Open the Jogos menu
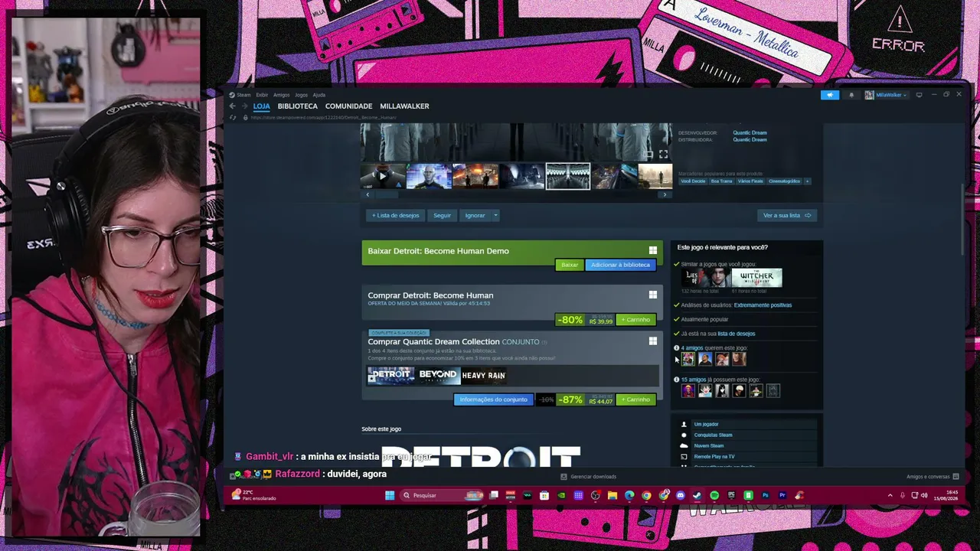Image resolution: width=980 pixels, height=551 pixels. tap(302, 95)
